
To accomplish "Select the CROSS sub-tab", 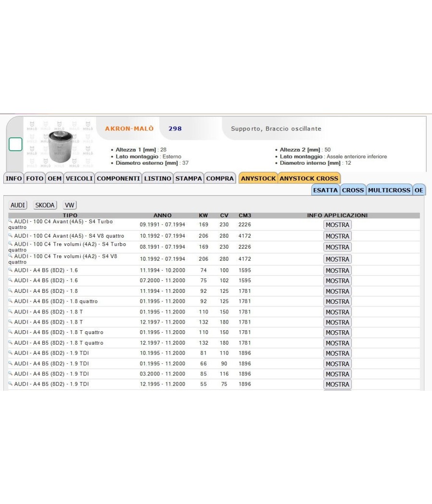I will (353, 190).
